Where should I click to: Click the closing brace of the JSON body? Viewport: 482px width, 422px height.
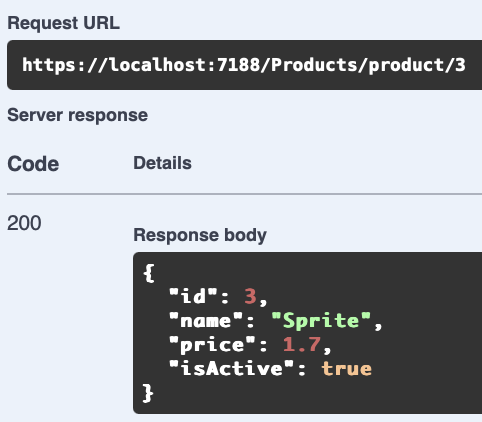tap(148, 393)
